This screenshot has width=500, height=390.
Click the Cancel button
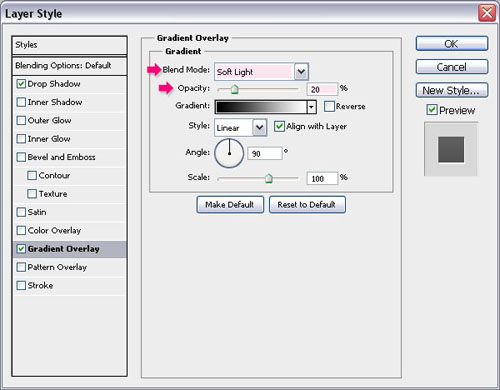[452, 67]
